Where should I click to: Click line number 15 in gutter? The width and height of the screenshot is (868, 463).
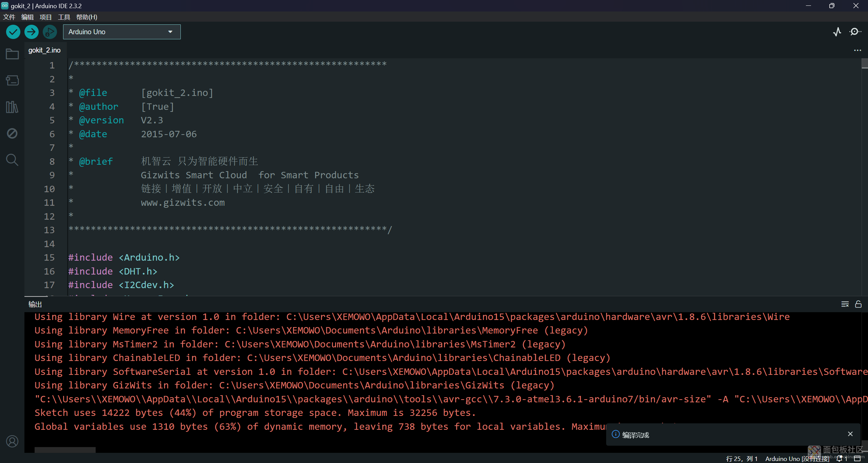[49, 258]
